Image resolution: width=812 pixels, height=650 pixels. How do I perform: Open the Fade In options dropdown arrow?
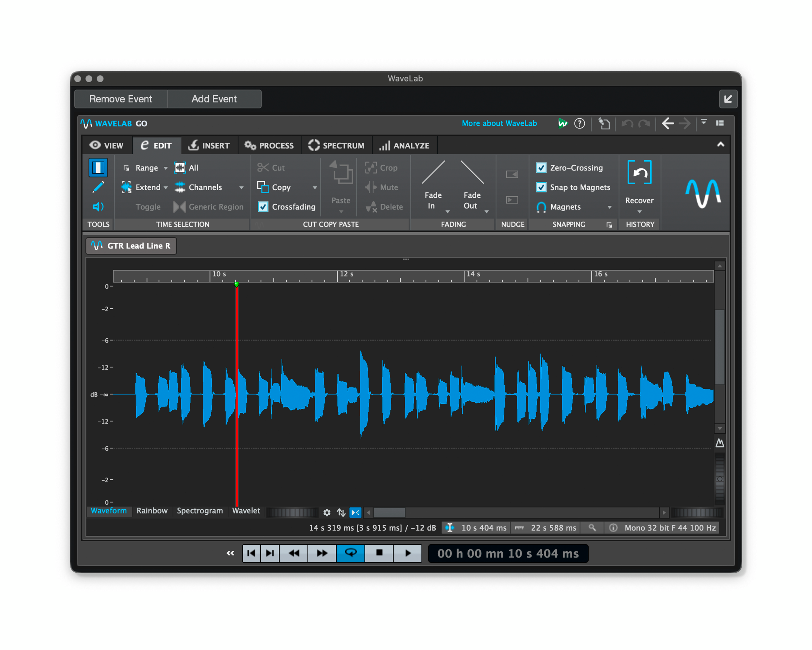(x=448, y=212)
